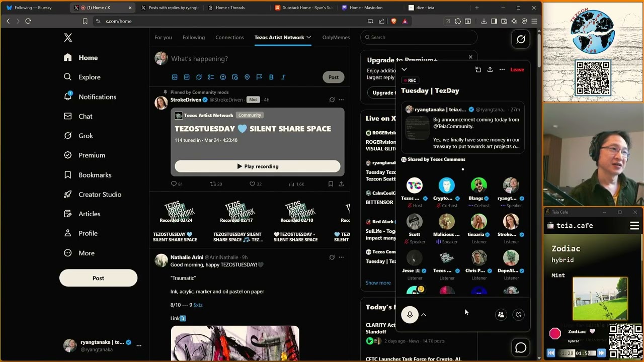Add media image in the post composer

(x=175, y=77)
